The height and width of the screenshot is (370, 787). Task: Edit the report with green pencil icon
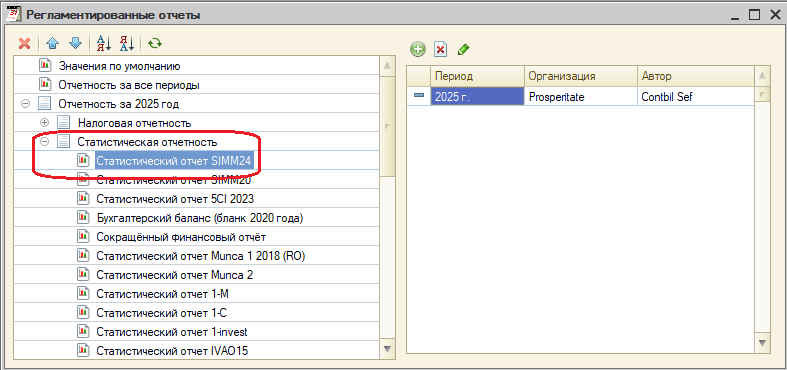click(463, 49)
